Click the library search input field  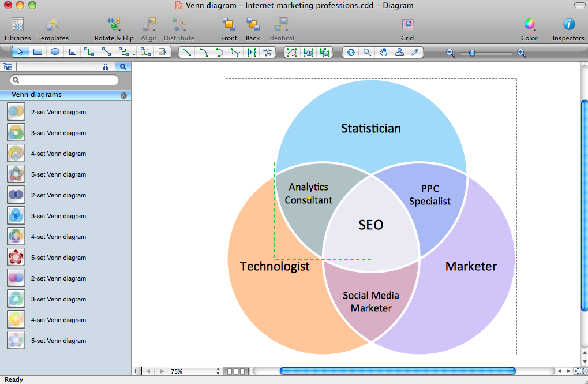click(65, 80)
